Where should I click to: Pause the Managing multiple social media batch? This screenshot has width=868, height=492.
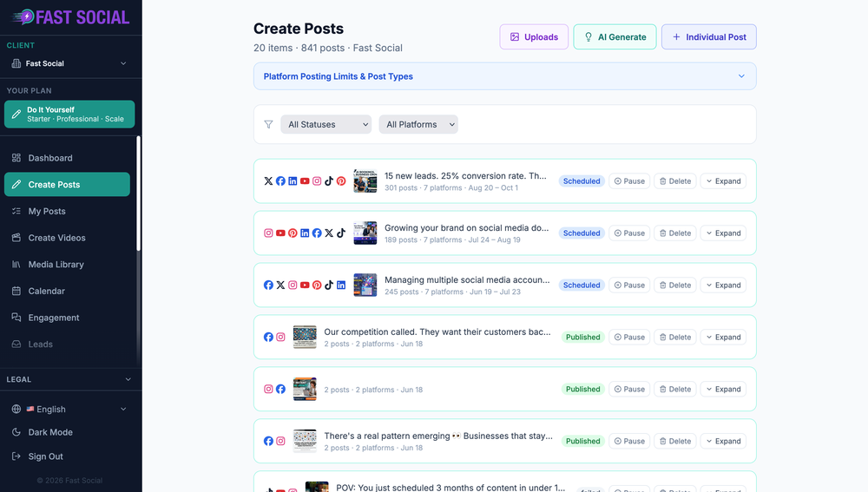629,285
